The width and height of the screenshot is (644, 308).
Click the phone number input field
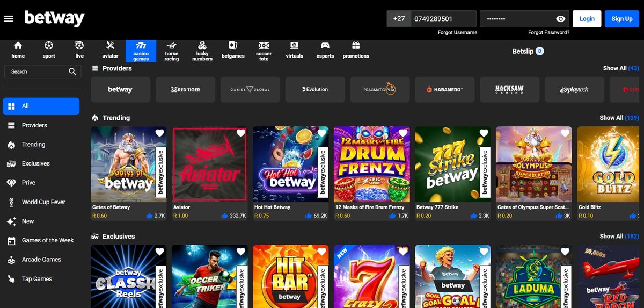443,19
